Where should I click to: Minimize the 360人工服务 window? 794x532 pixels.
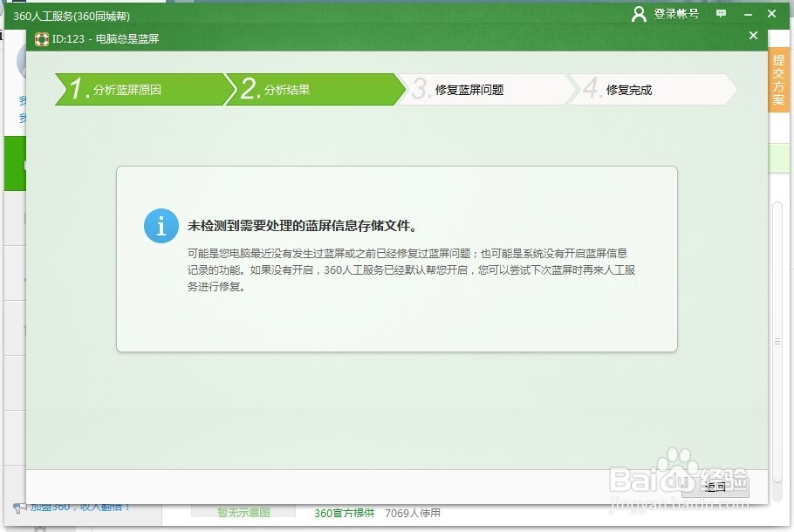(748, 14)
